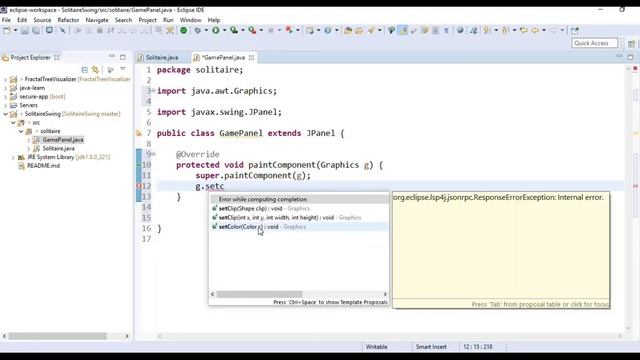
Task: Open the Help menu
Action: (x=214, y=20)
